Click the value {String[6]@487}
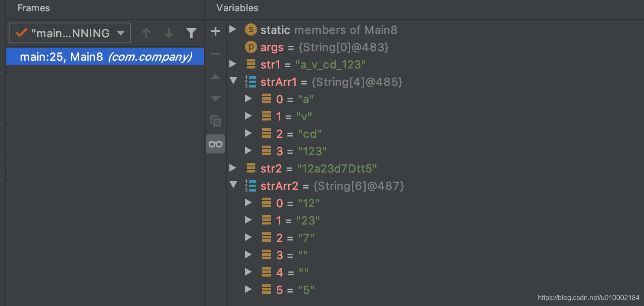The height and width of the screenshot is (306, 644). pyautogui.click(x=359, y=186)
